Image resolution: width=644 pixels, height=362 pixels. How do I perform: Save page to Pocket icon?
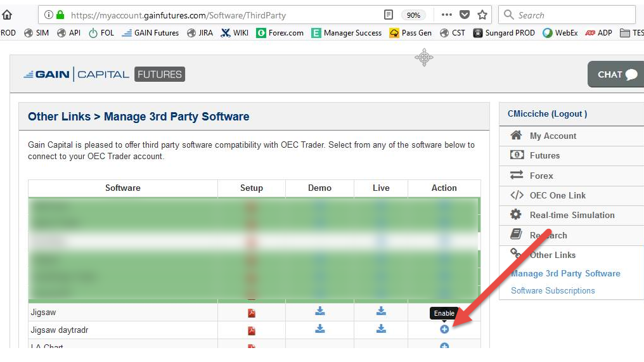click(465, 15)
